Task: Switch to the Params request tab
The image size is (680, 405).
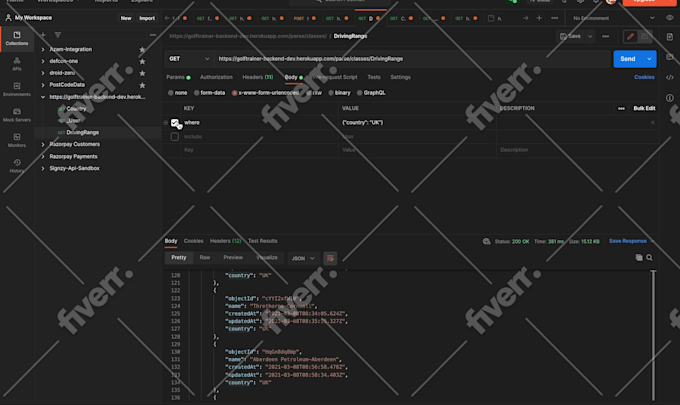Action: 178,77
